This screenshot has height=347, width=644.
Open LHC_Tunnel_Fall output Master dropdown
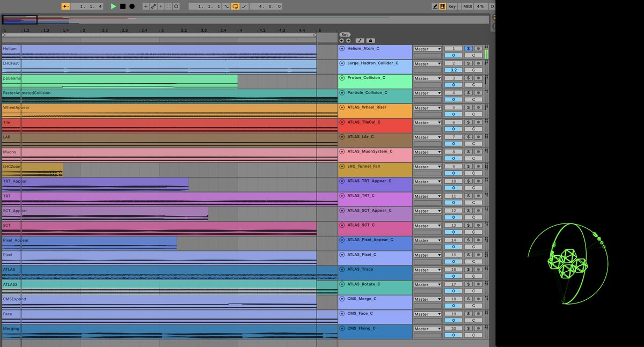coord(427,167)
